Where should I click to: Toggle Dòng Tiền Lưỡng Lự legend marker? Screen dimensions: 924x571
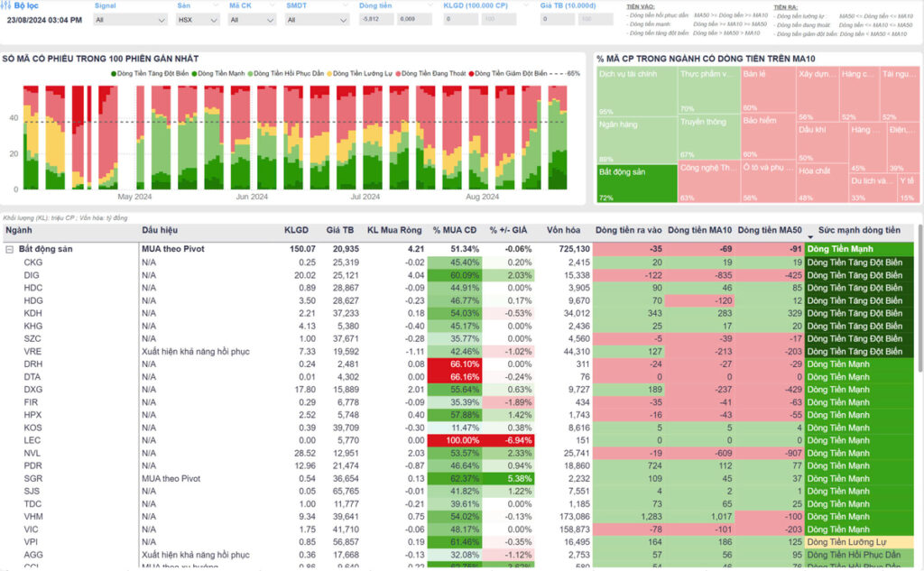[x=330, y=73]
